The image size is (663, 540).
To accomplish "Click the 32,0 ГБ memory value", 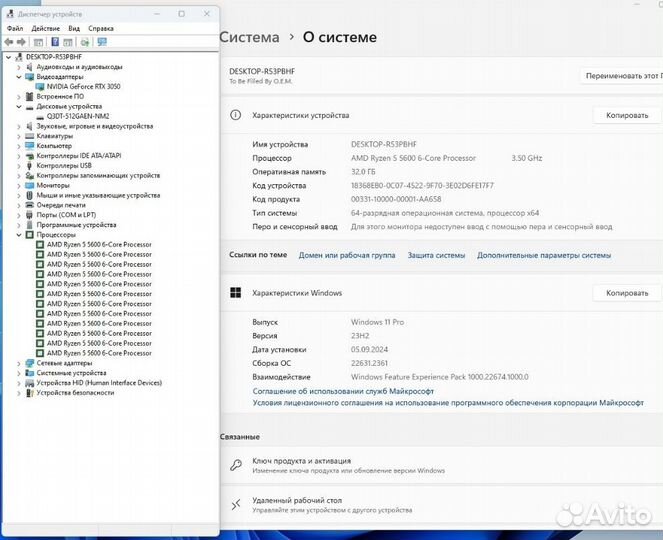I will point(363,172).
